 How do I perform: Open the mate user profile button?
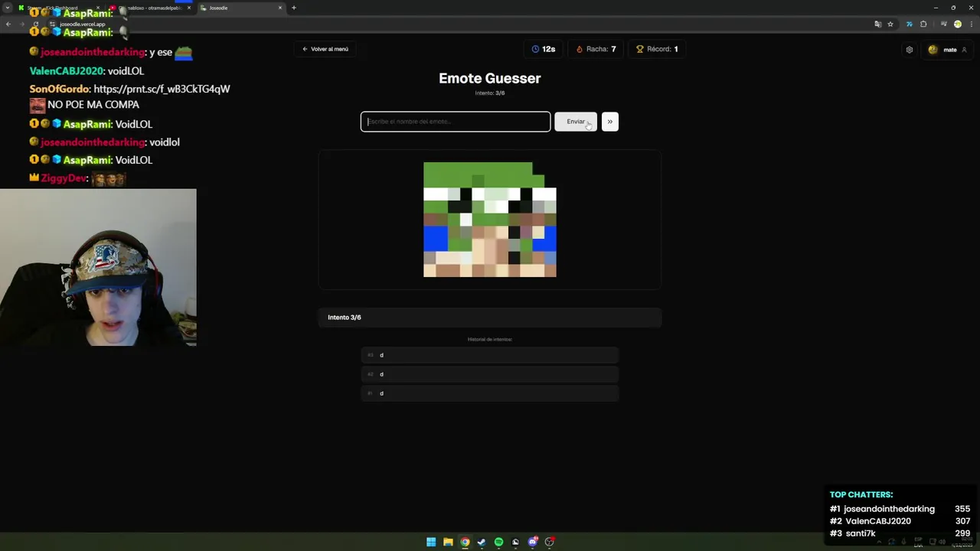[948, 50]
